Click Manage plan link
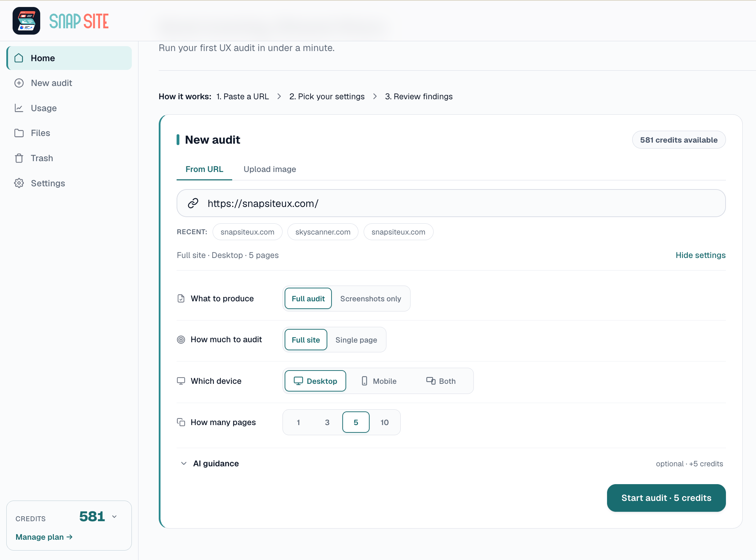This screenshot has width=756, height=560. pyautogui.click(x=44, y=537)
